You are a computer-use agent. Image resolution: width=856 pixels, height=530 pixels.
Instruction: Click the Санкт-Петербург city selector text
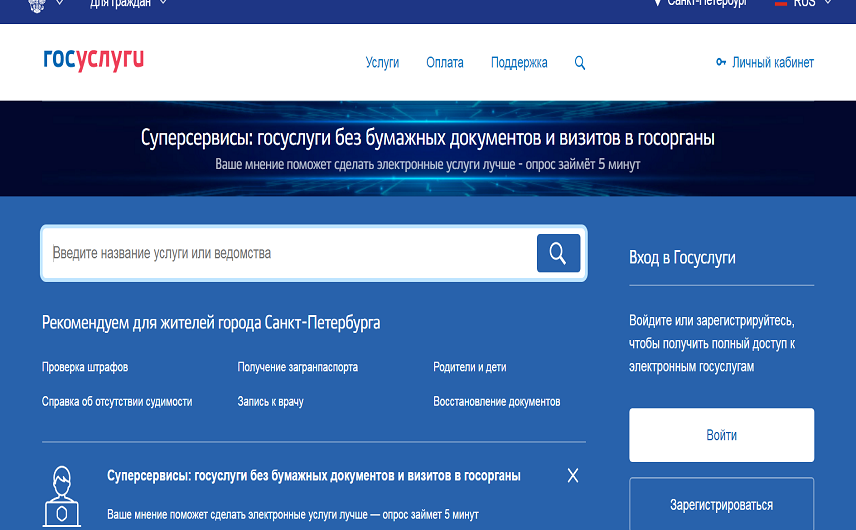(x=706, y=3)
